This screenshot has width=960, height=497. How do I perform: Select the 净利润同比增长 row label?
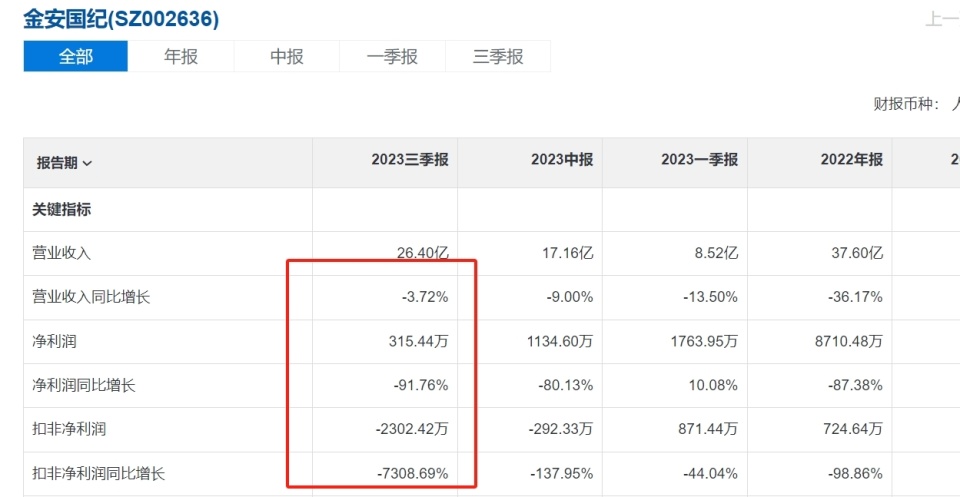(84, 386)
